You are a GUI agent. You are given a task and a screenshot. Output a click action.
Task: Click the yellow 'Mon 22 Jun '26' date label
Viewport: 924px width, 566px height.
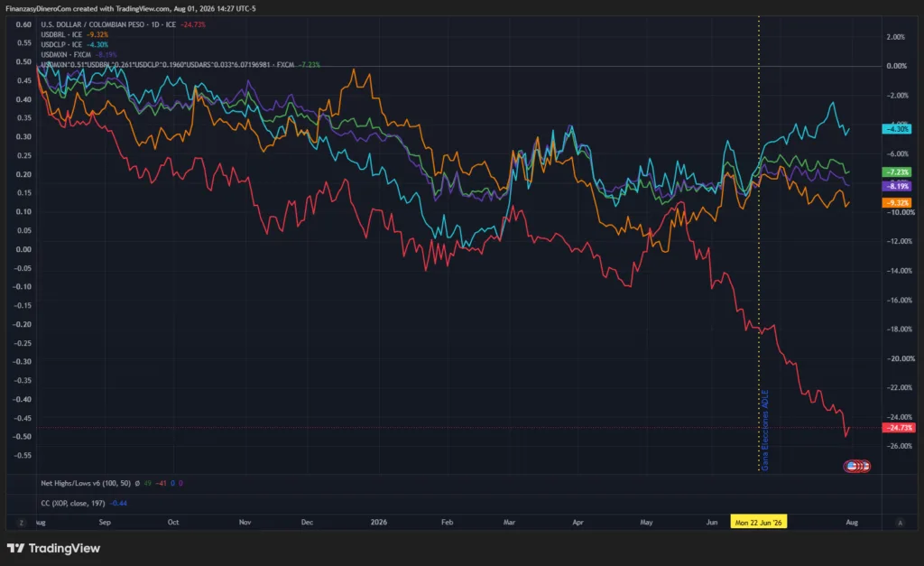point(758,523)
